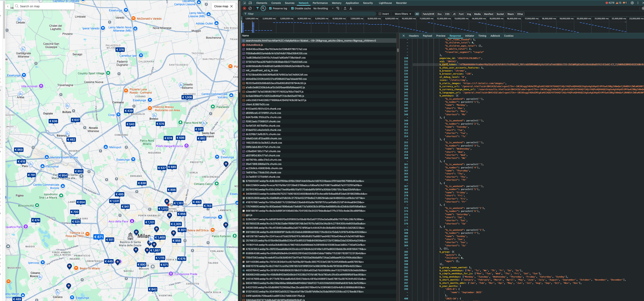Open the network search magnifier

click(263, 8)
